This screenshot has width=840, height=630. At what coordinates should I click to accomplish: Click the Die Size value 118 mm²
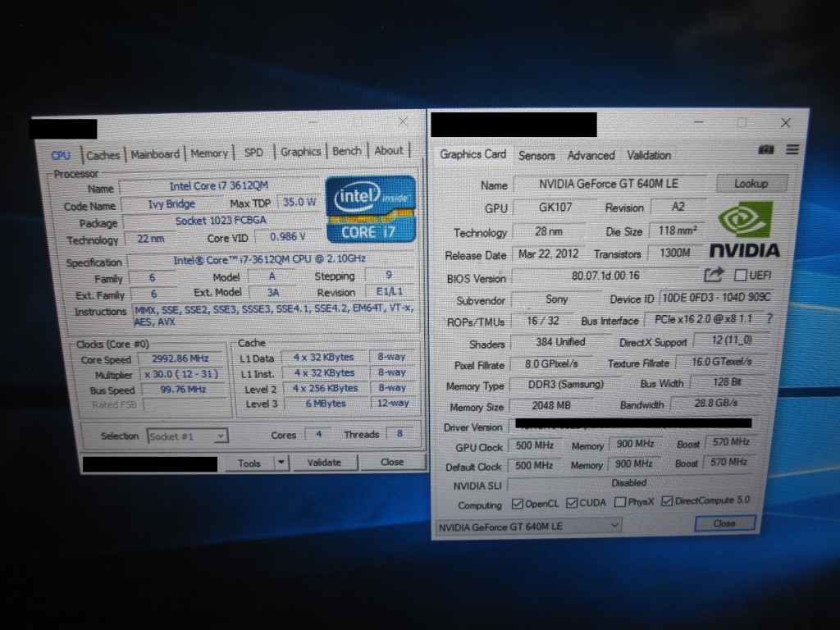(677, 231)
